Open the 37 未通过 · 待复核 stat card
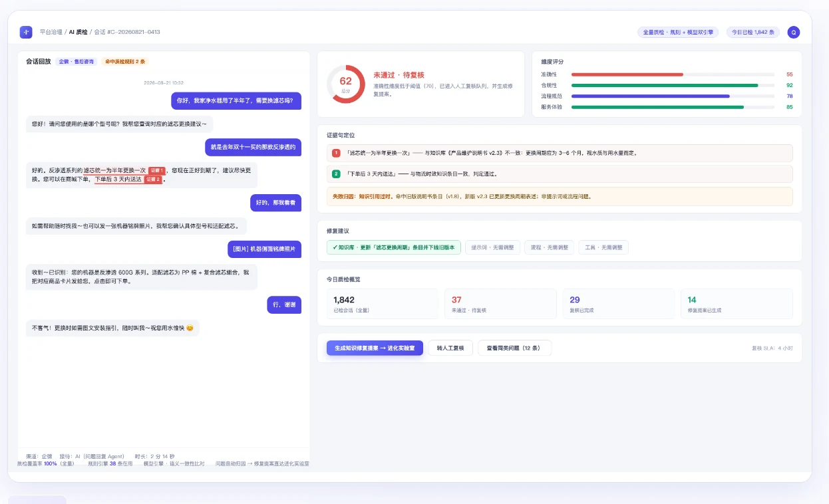829x504 pixels. tap(501, 304)
